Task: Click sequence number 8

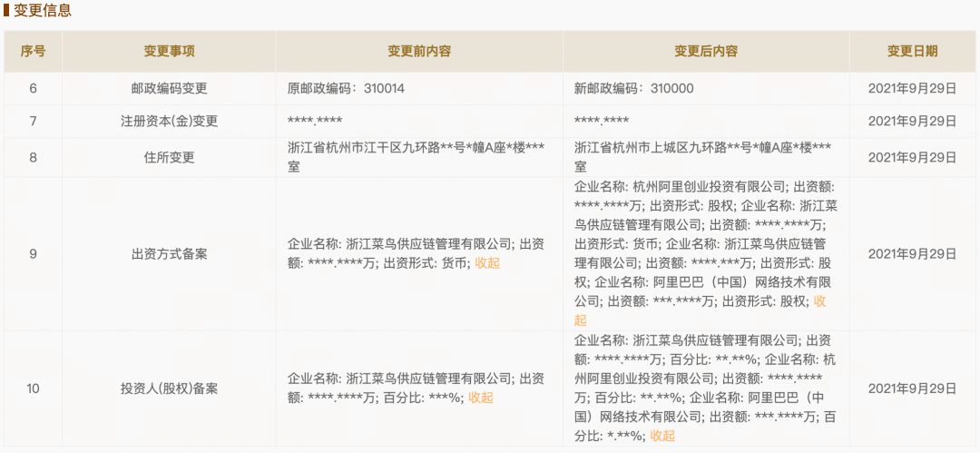Action: tap(34, 157)
